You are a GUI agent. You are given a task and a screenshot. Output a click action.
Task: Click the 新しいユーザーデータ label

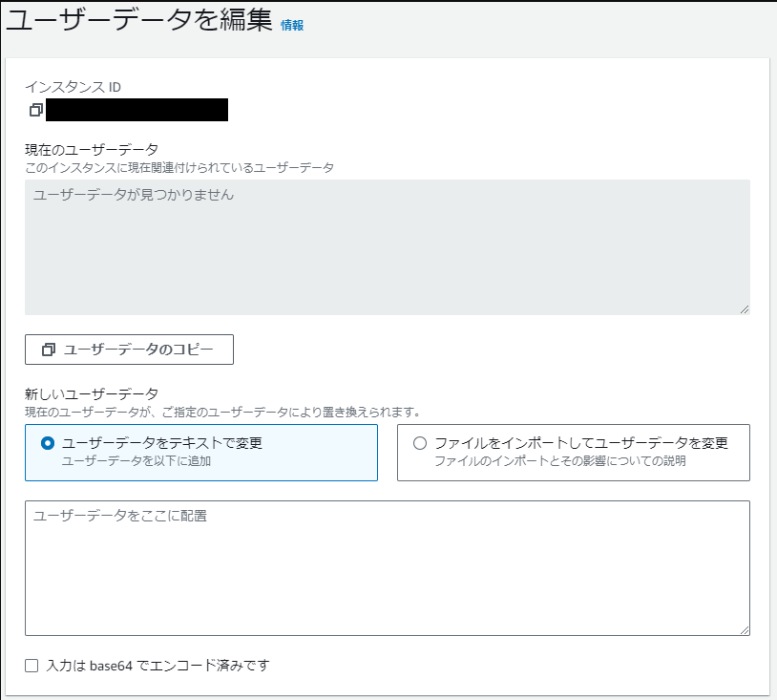(x=92, y=394)
